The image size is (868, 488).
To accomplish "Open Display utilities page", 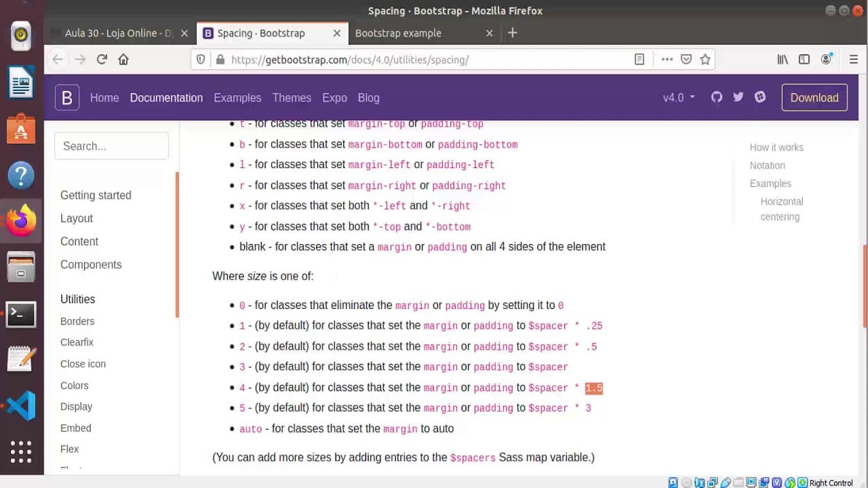I will pos(76,407).
